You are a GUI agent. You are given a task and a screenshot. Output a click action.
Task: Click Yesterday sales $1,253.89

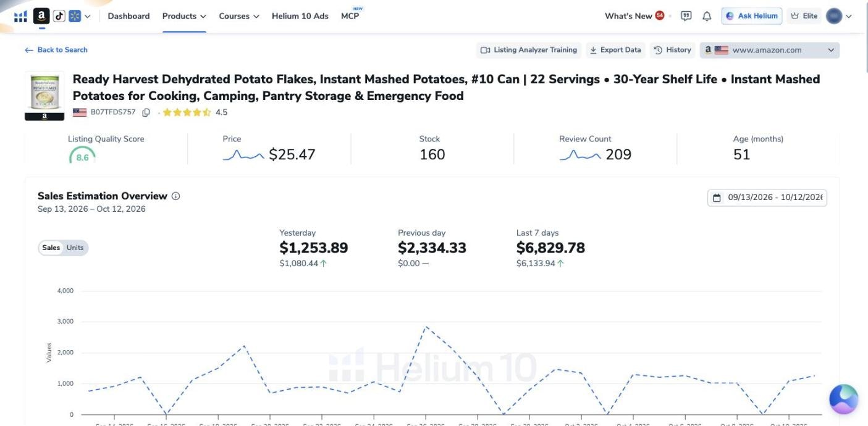pyautogui.click(x=314, y=248)
